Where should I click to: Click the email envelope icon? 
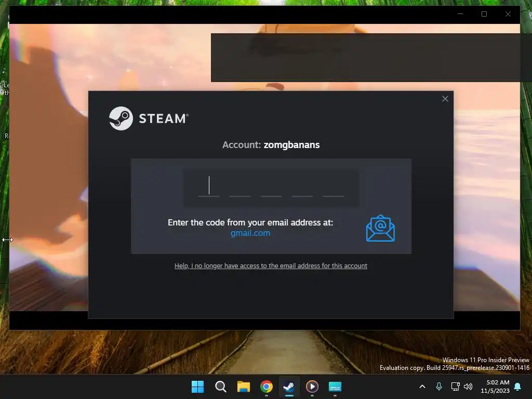click(380, 229)
